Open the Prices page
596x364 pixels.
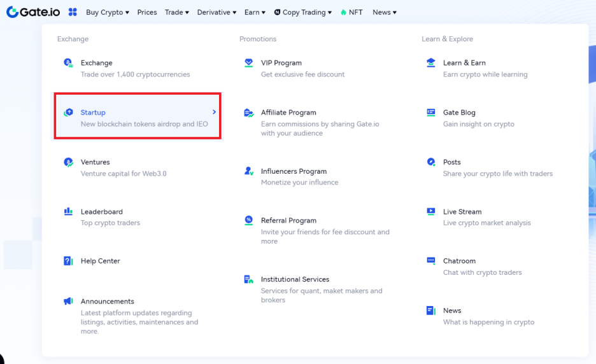click(147, 12)
